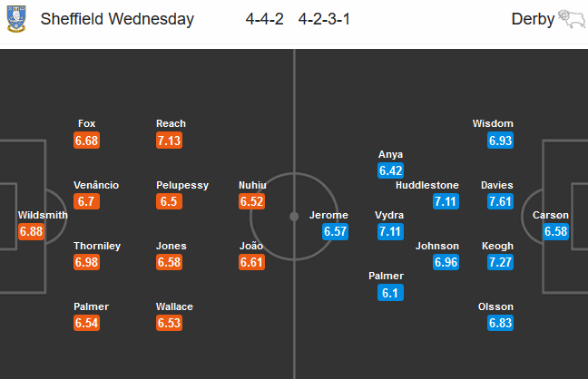Click goalkeeper Carson's 6.58 rating
Image resolution: width=588 pixels, height=379 pixels.
(x=556, y=232)
